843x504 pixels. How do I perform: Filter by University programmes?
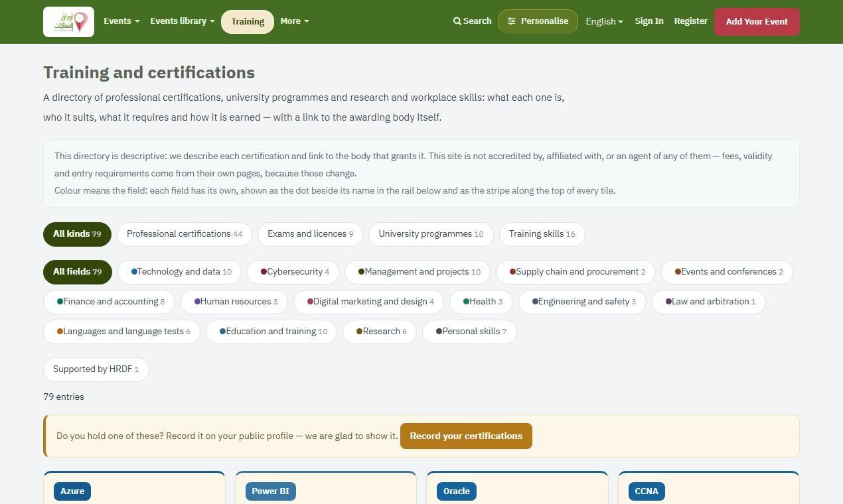(x=431, y=234)
